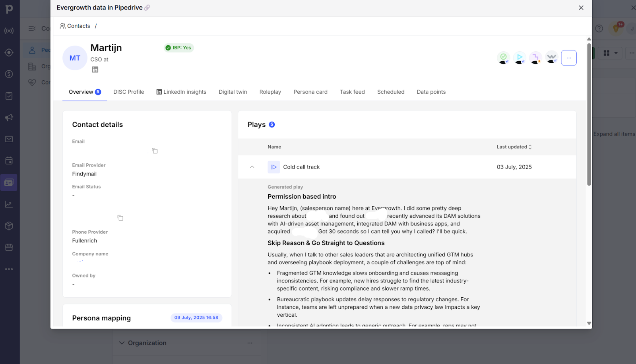Click the IBP: Yes status badge
This screenshot has height=364, width=636.
178,47
